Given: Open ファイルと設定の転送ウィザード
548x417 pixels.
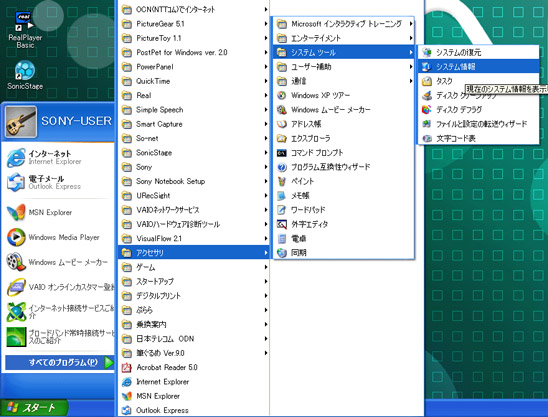Looking at the screenshot, I should [478, 124].
